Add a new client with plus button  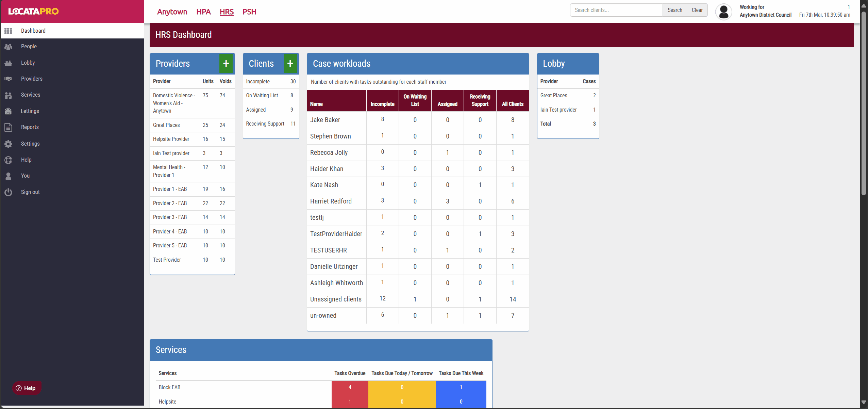click(290, 64)
